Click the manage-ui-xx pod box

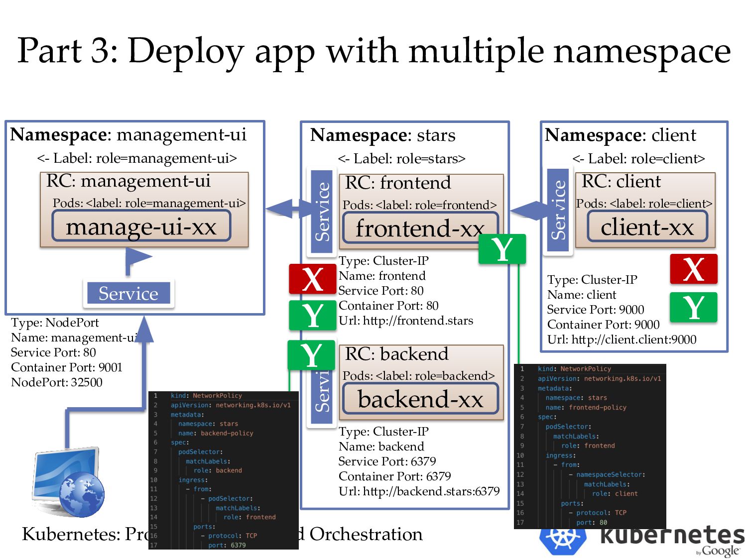(x=141, y=226)
